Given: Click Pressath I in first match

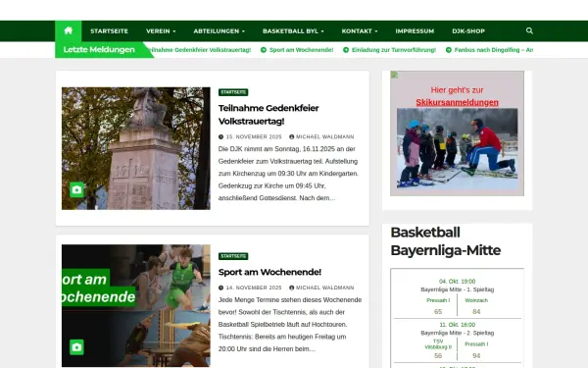Looking at the screenshot, I should click(x=438, y=300).
